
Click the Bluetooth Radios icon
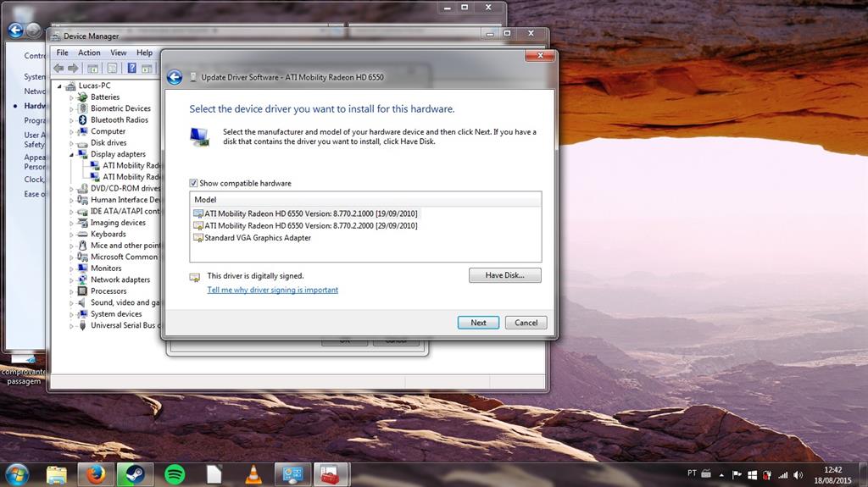tap(82, 119)
